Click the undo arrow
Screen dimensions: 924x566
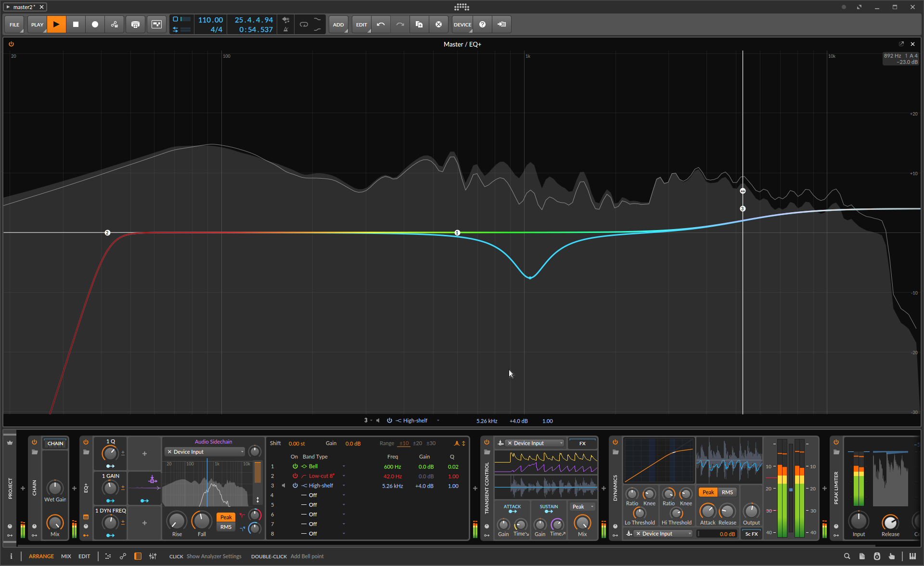pyautogui.click(x=381, y=25)
